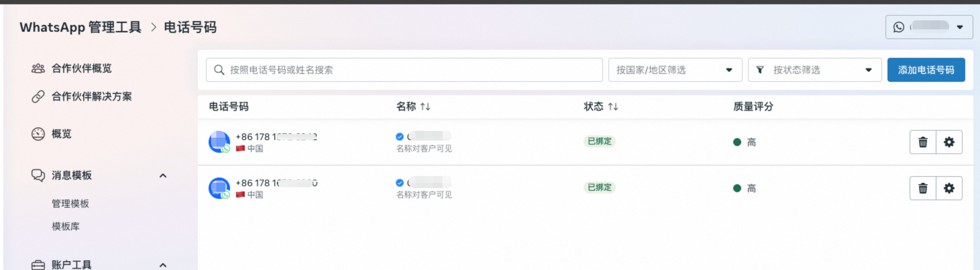Sort the table by 状态 column
The height and width of the screenshot is (270, 980).
click(x=612, y=107)
